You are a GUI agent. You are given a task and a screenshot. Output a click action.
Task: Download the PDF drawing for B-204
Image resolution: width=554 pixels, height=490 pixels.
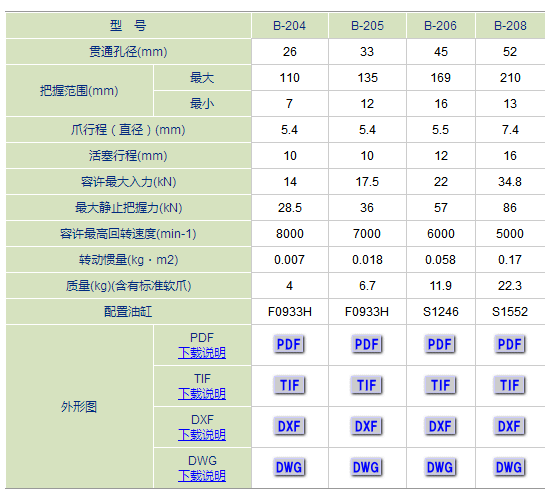pyautogui.click(x=289, y=344)
